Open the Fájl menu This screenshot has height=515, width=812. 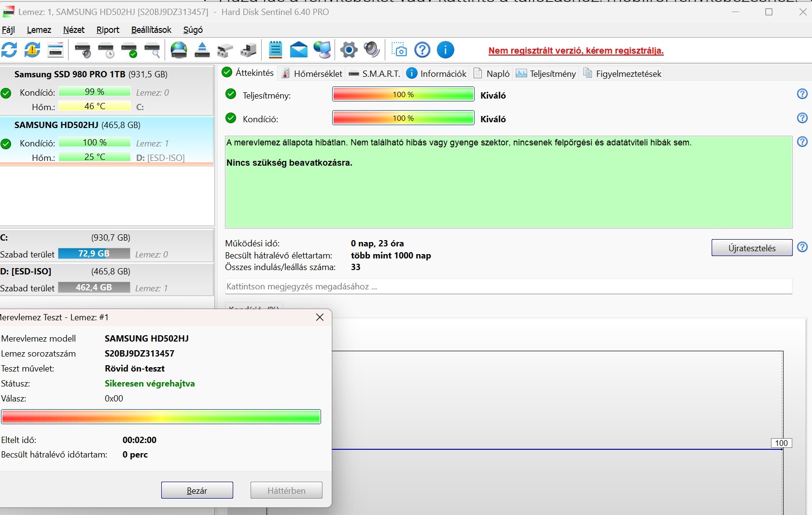8,30
